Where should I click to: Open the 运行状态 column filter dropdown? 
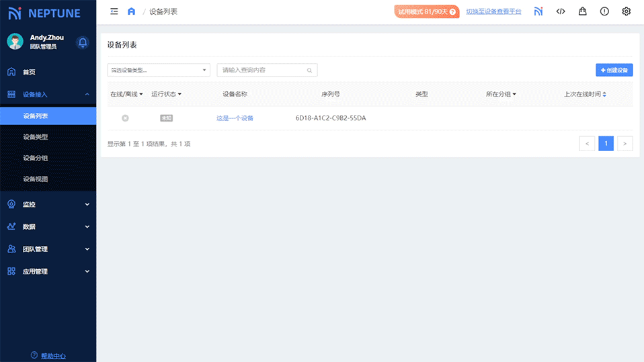166,94
